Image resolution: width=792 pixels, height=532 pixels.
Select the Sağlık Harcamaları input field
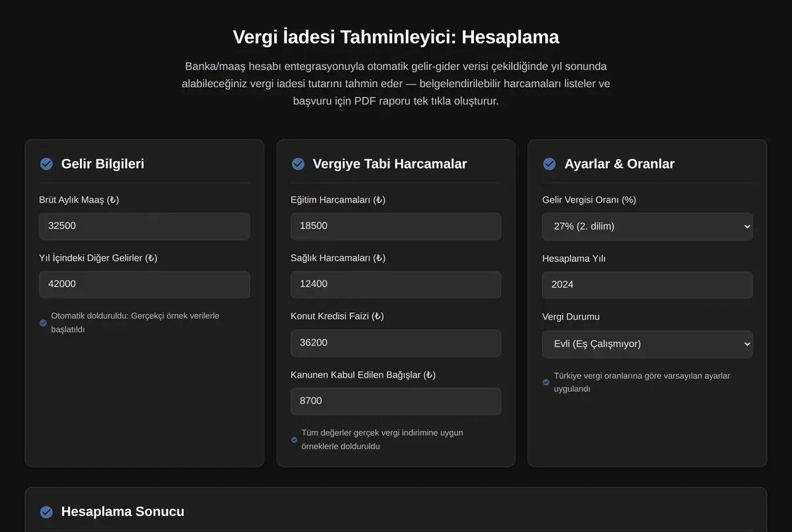[x=396, y=284]
